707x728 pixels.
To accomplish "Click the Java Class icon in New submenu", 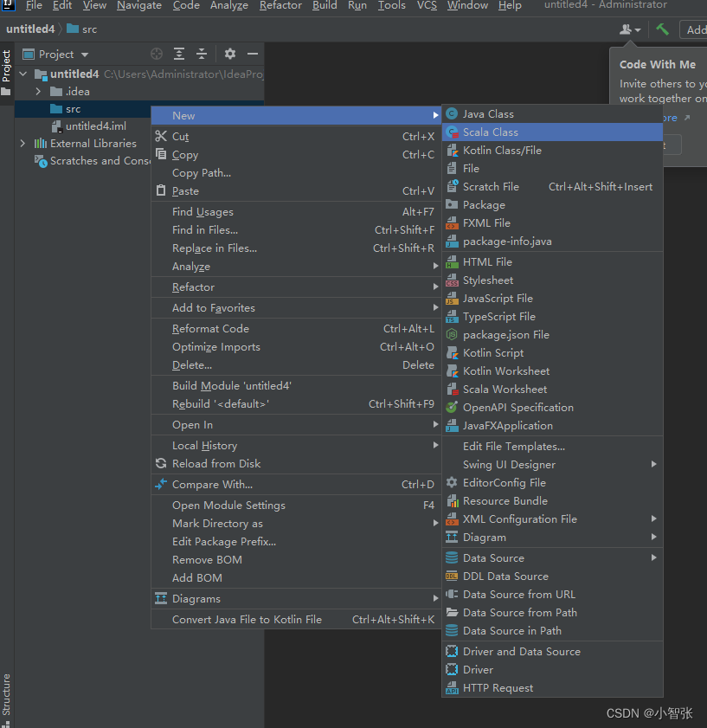I will point(452,113).
